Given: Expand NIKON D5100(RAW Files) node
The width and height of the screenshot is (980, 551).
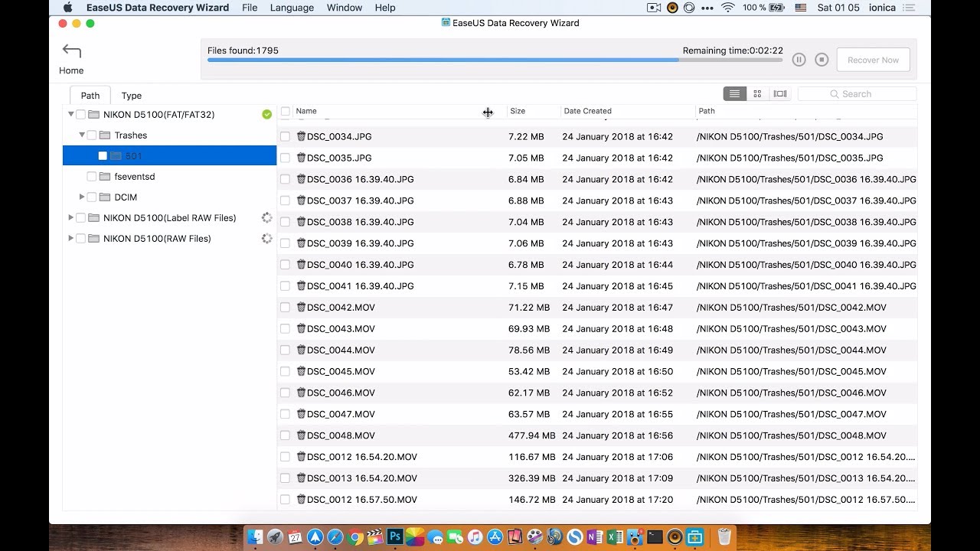Looking at the screenshot, I should coord(70,238).
